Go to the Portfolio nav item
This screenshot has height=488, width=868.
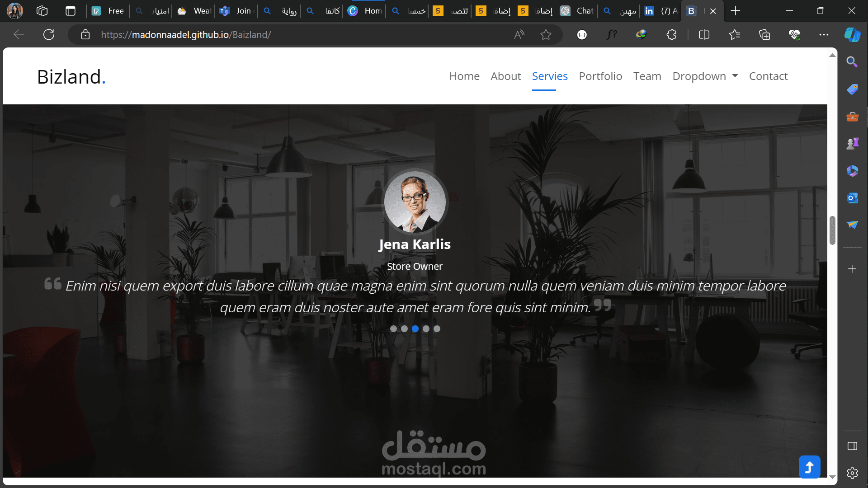600,76
